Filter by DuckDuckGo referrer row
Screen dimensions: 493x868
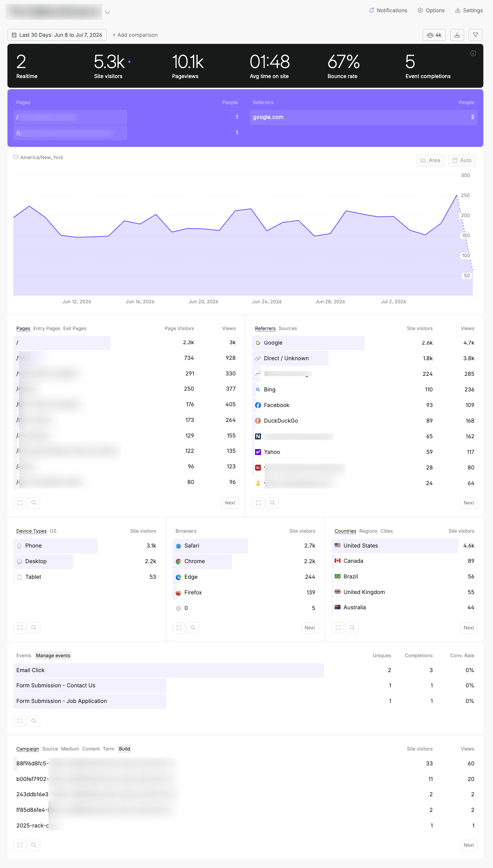365,421
